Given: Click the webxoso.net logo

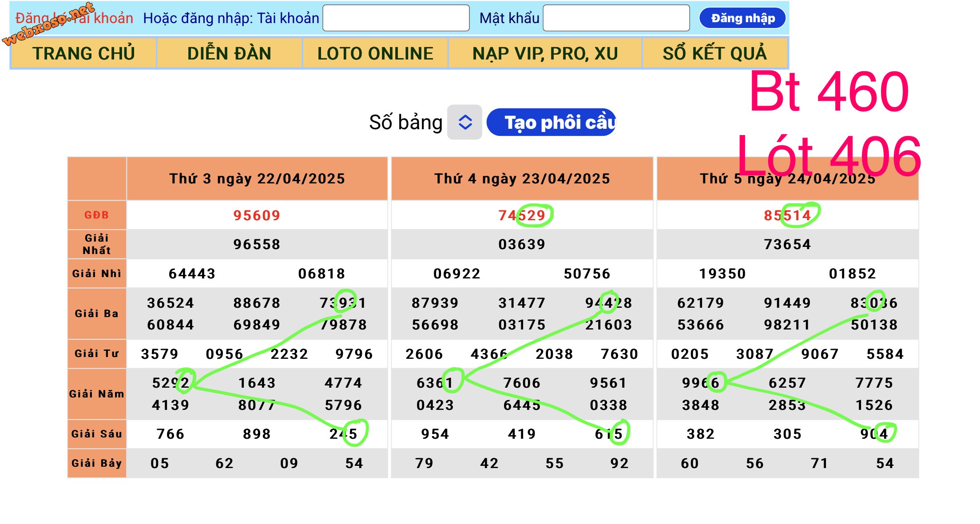Looking at the screenshot, I should coord(48,25).
